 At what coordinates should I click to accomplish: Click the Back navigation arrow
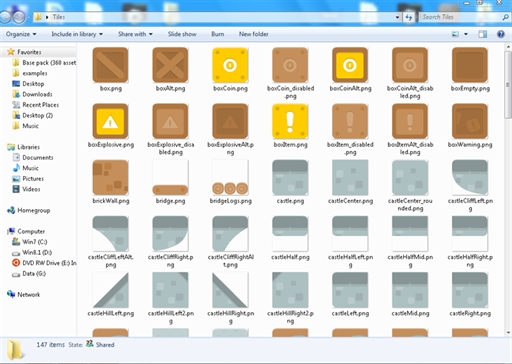pyautogui.click(x=6, y=17)
